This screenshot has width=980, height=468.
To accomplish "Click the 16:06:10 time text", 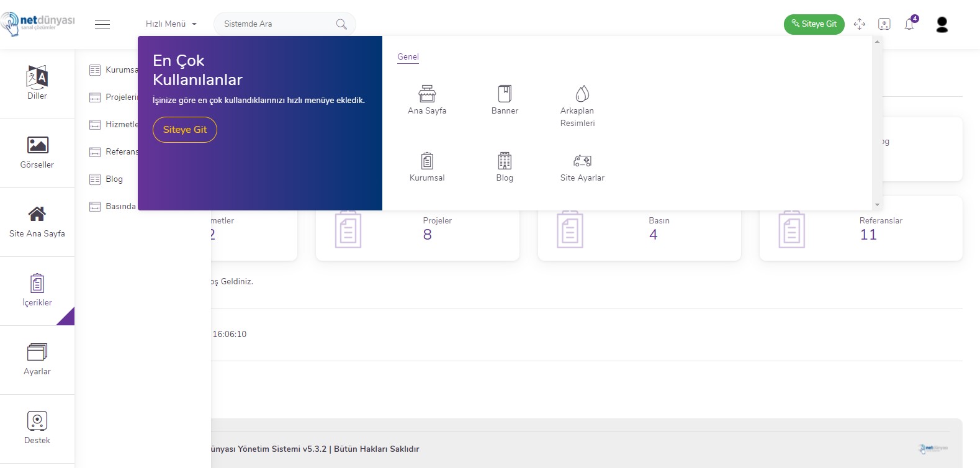I will pos(230,335).
